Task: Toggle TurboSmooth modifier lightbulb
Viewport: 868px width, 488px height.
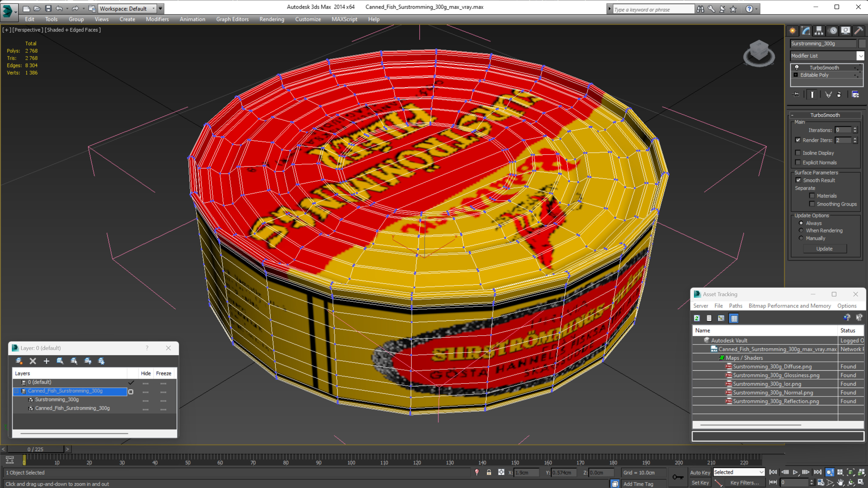Action: [x=797, y=67]
